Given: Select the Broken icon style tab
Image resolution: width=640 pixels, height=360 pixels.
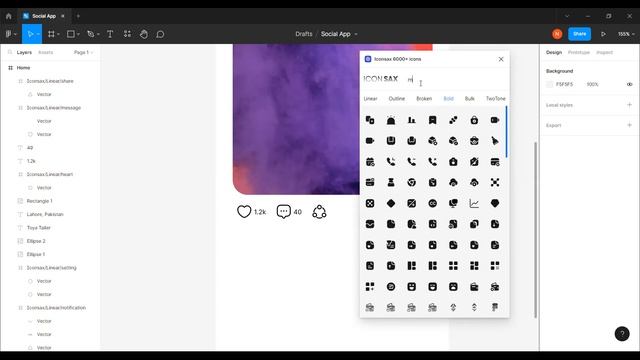Looking at the screenshot, I should tap(424, 99).
